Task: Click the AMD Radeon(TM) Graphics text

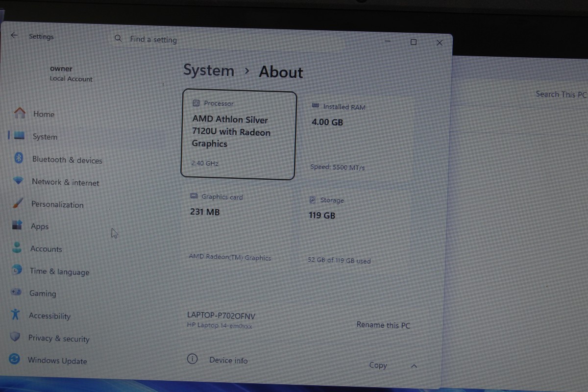Action: [x=230, y=257]
